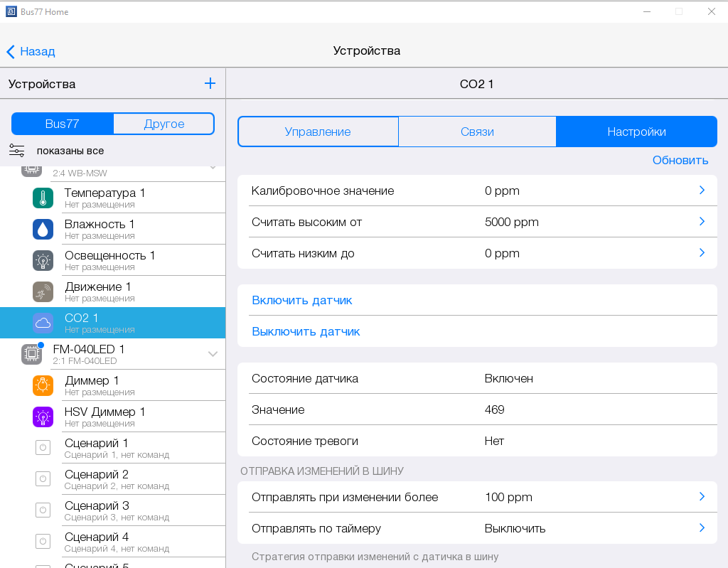Click the purple HSV Диммер 1 icon
Image resolution: width=728 pixels, height=568 pixels.
coord(43,417)
